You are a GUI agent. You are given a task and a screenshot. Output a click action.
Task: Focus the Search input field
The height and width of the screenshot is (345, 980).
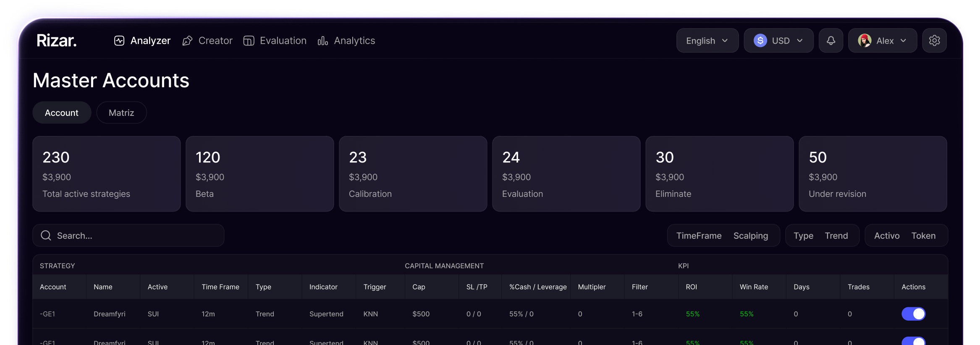[x=128, y=235]
